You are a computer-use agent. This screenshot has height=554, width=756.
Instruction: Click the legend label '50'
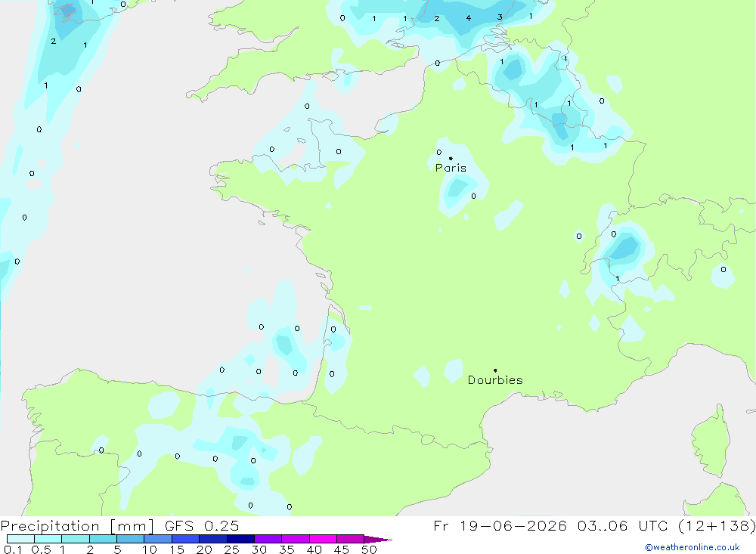(x=370, y=549)
